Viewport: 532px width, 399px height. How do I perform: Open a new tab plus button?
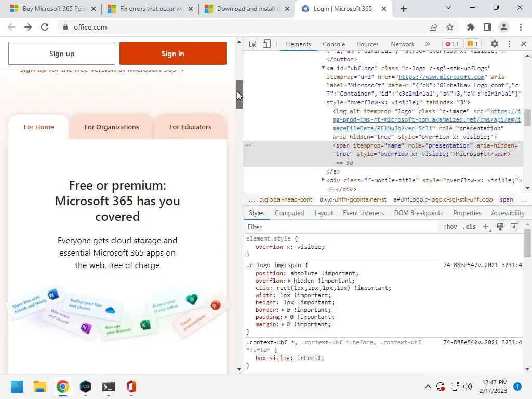pyautogui.click(x=403, y=9)
